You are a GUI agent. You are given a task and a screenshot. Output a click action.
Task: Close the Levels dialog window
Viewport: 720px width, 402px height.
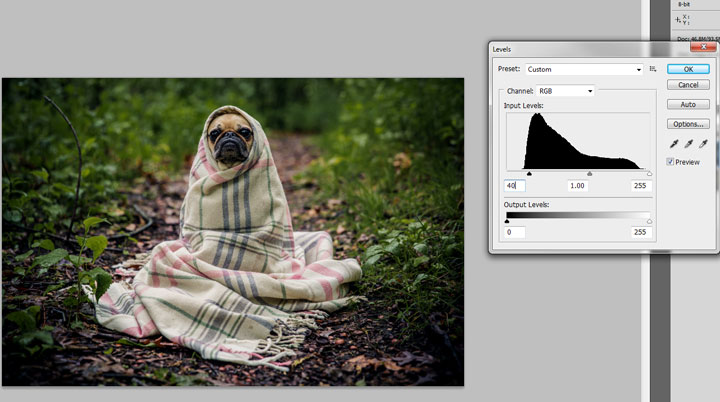coord(703,46)
